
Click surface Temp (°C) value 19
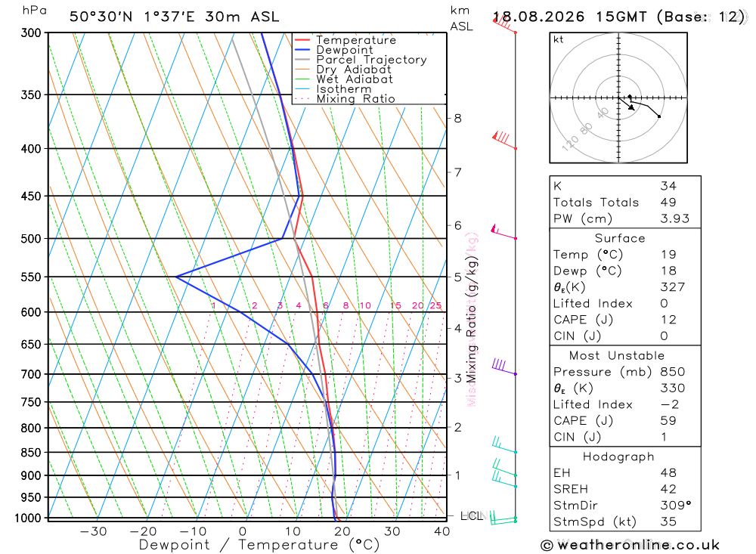(x=668, y=254)
